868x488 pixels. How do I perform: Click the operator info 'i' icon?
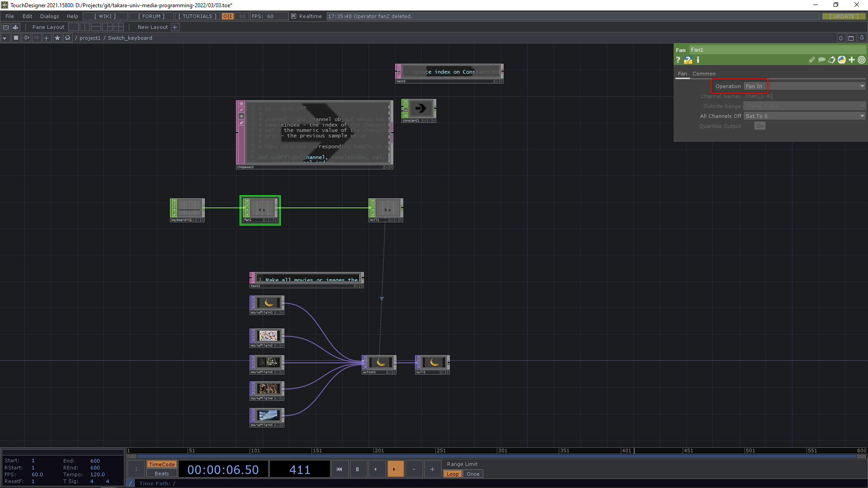(x=698, y=60)
